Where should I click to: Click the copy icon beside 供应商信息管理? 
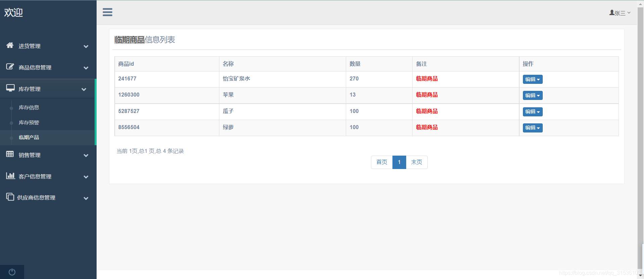10,197
